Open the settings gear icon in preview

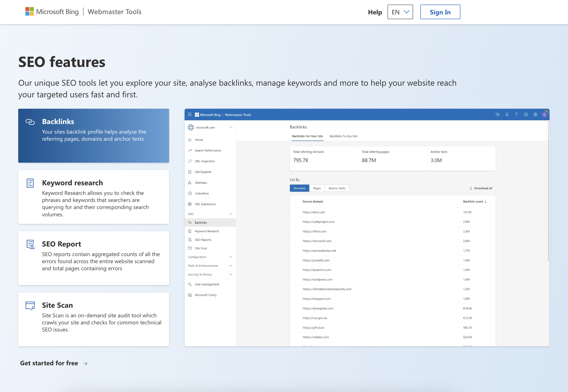[535, 114]
